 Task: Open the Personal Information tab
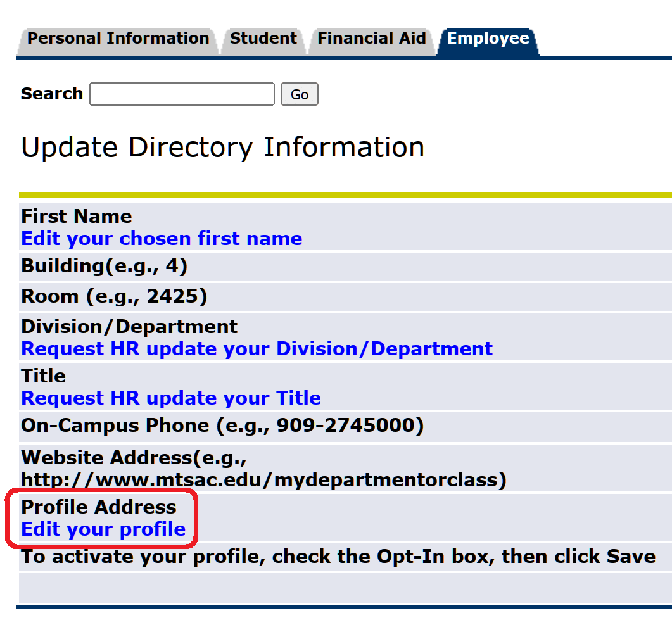pos(118,39)
